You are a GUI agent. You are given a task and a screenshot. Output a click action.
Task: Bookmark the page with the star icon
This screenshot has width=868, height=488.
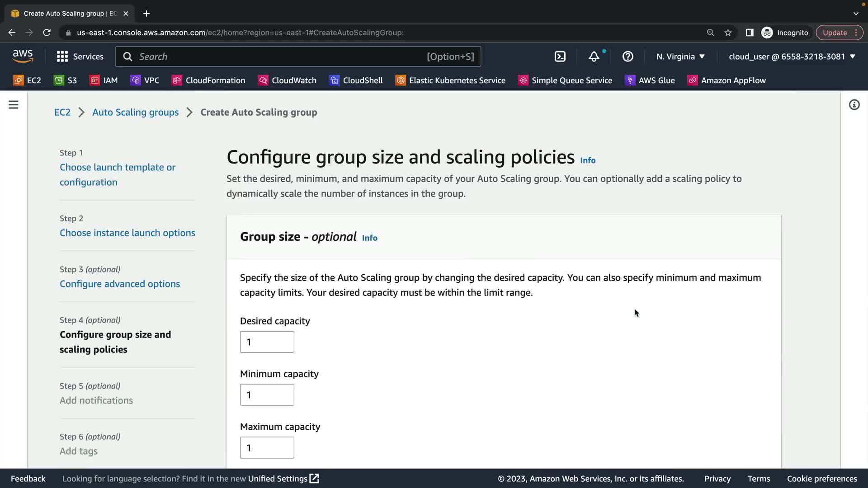click(x=728, y=33)
